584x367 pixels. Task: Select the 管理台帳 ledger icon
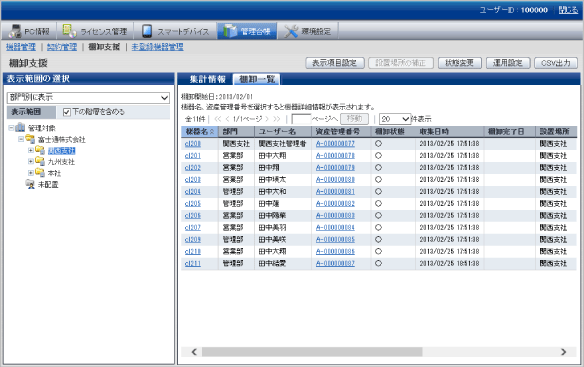point(230,31)
